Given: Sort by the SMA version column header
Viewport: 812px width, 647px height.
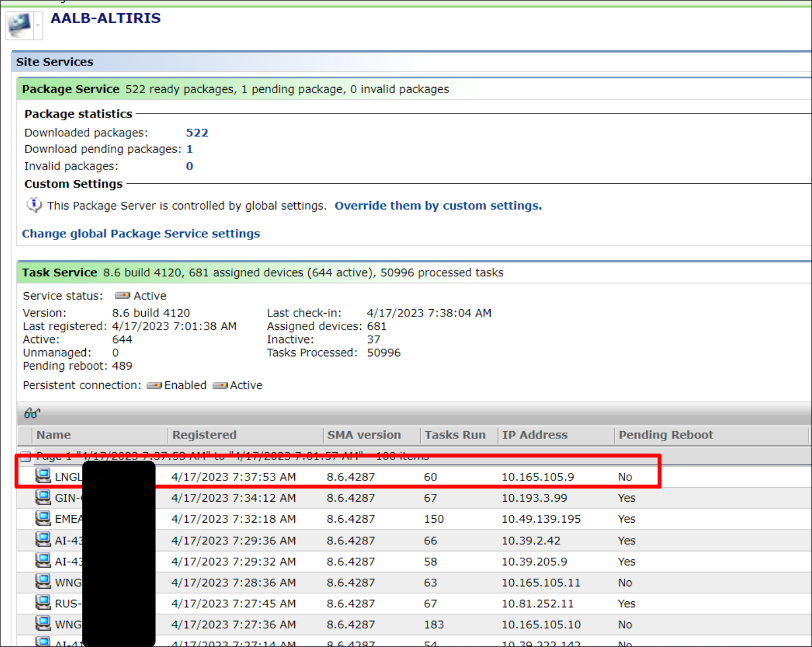Looking at the screenshot, I should [x=372, y=435].
